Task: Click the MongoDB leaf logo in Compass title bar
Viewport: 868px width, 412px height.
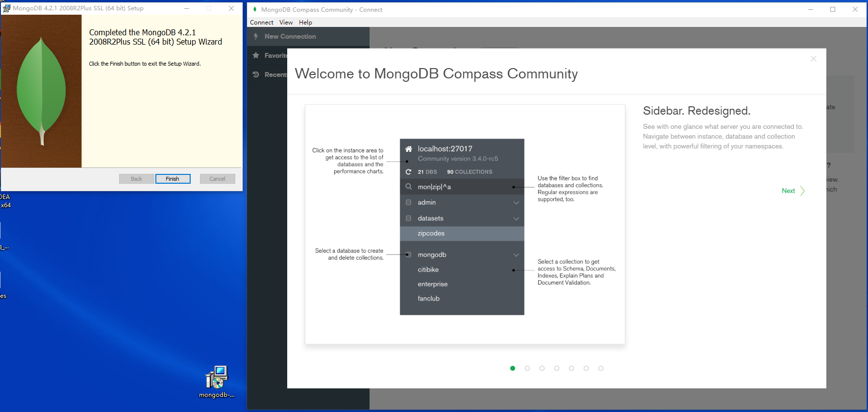Action: (x=255, y=9)
